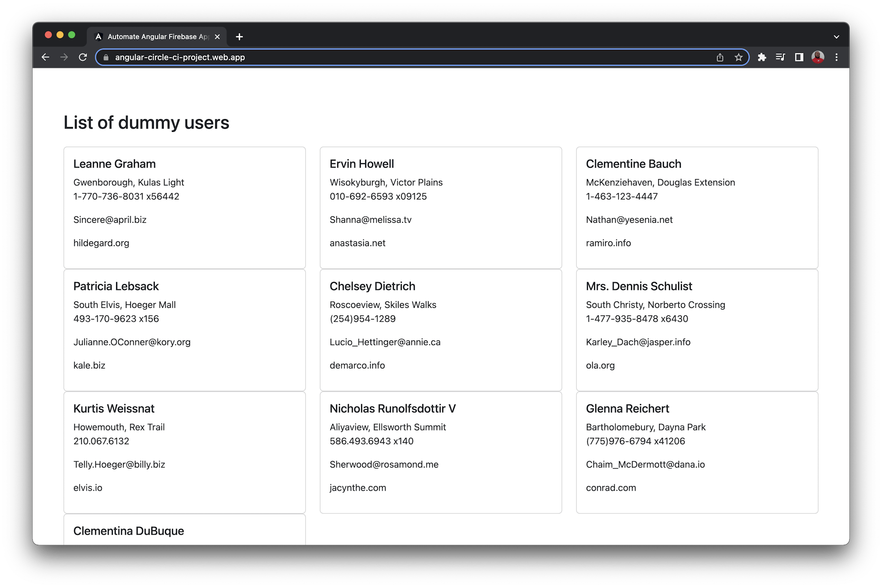Select Leanne Graham's user card
882x588 pixels.
click(184, 207)
